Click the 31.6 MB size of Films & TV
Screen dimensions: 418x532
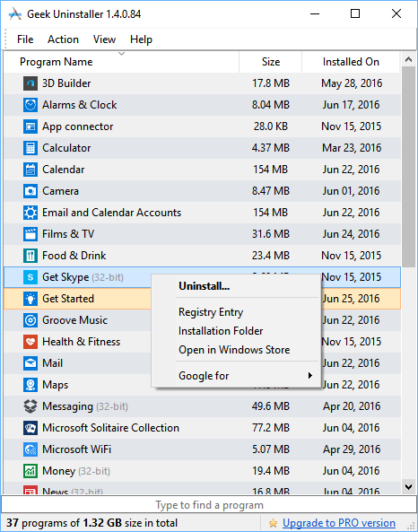(270, 234)
